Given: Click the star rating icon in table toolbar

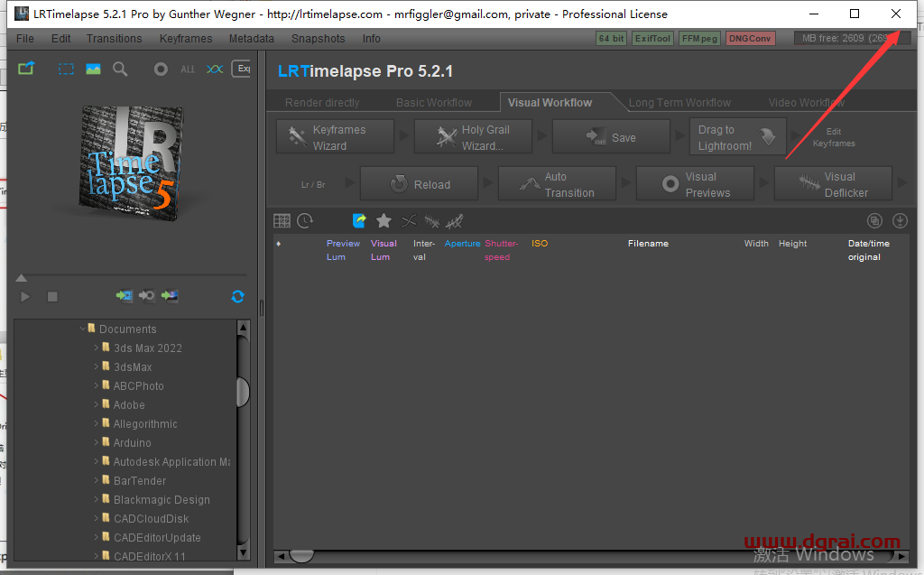Looking at the screenshot, I should (x=383, y=220).
